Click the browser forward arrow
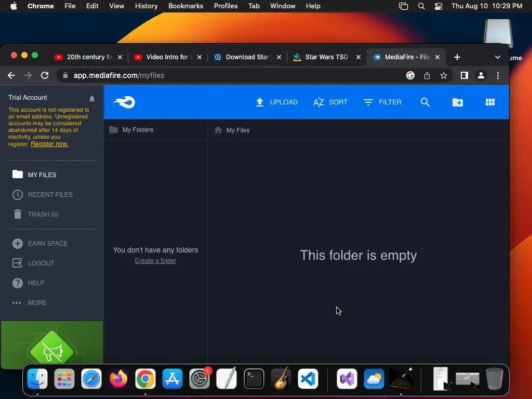Screen dimensions: 532x399 coord(28,75)
